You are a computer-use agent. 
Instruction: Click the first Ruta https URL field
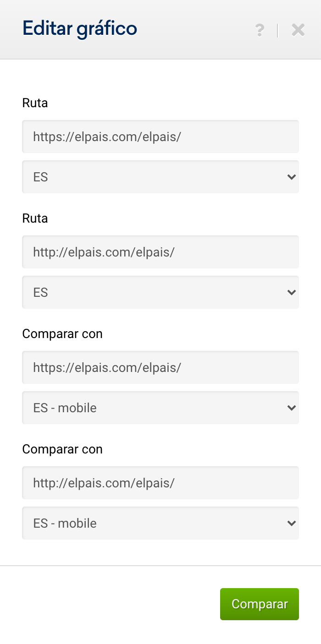pyautogui.click(x=160, y=136)
